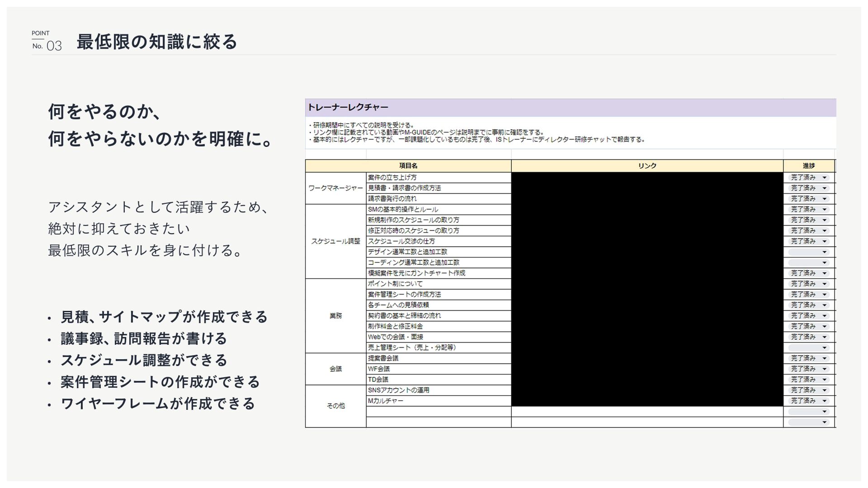
Task: Open progress dropdown for 案件の立ち上げ方 row
Action: point(824,178)
